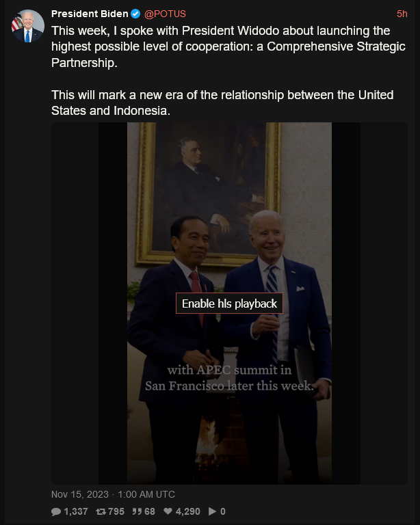This screenshot has height=525, width=420.
Task: Click the blue verified checkmark badge
Action: (x=135, y=14)
